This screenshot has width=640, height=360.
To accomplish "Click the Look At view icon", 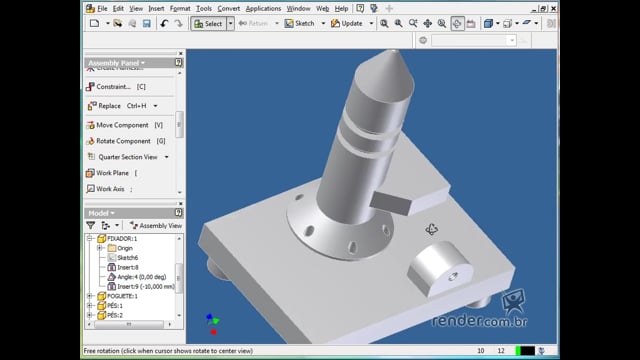I will (x=471, y=23).
